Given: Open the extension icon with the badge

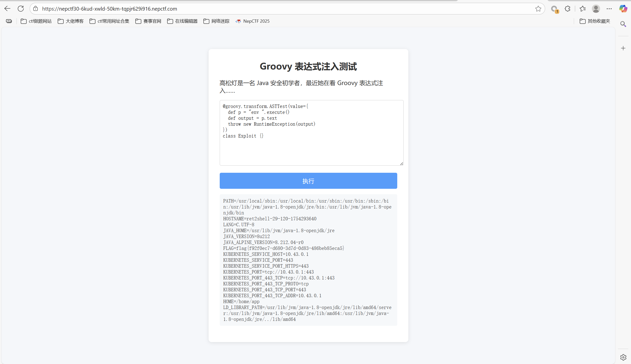Looking at the screenshot, I should 555,9.
